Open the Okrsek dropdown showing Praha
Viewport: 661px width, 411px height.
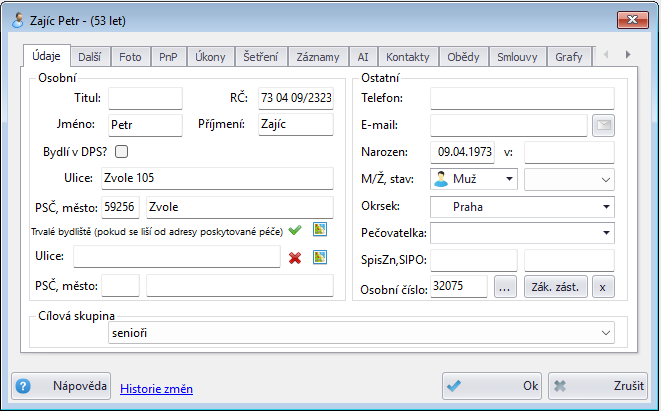pyautogui.click(x=522, y=207)
